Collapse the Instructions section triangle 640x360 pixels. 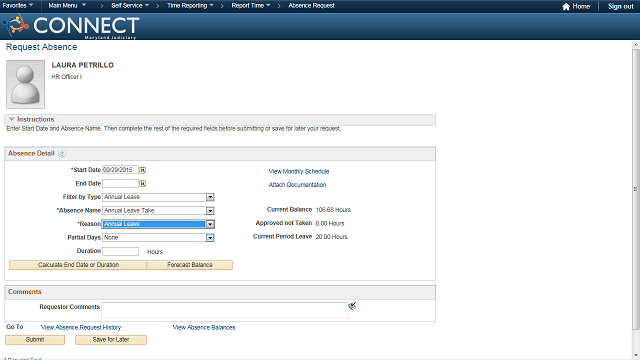click(x=11, y=119)
